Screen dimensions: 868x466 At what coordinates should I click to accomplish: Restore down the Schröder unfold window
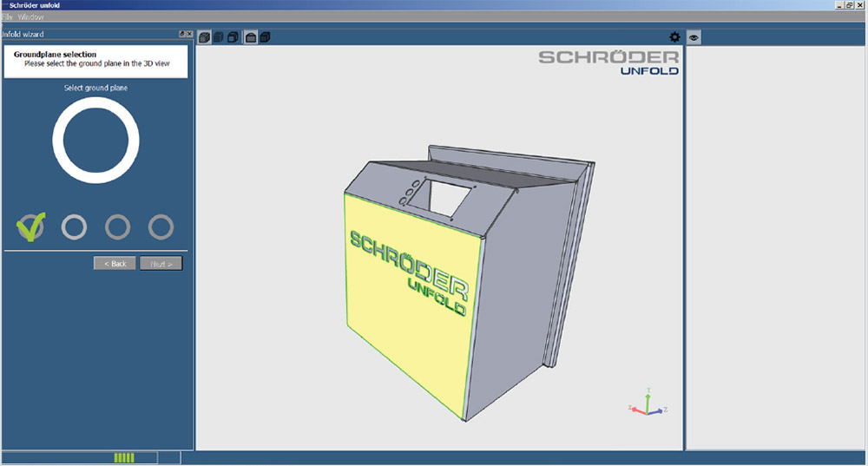click(x=850, y=5)
